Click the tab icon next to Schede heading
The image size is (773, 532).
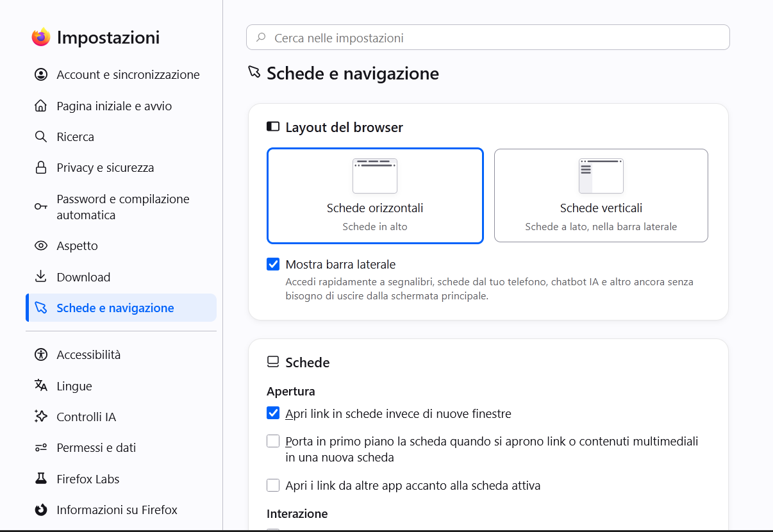point(273,362)
